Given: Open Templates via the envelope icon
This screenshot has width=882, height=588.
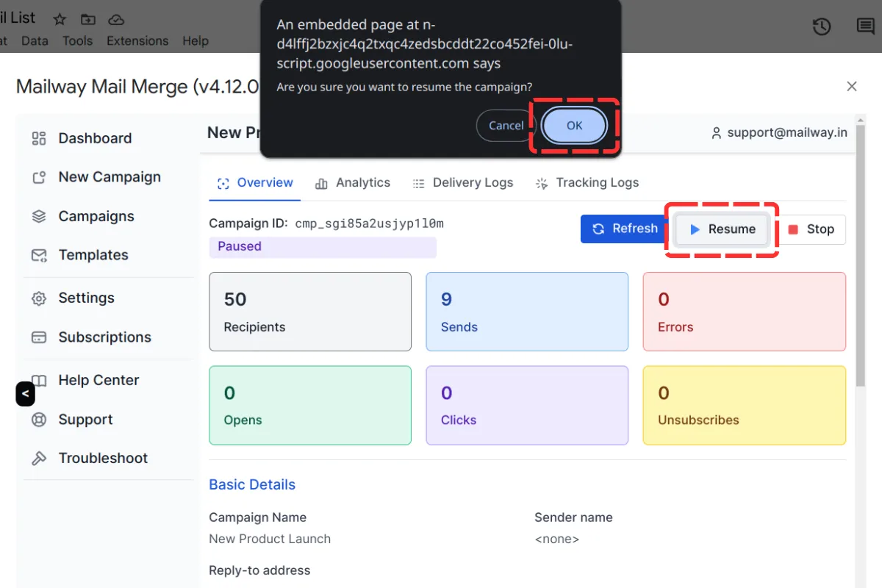Looking at the screenshot, I should [x=38, y=255].
